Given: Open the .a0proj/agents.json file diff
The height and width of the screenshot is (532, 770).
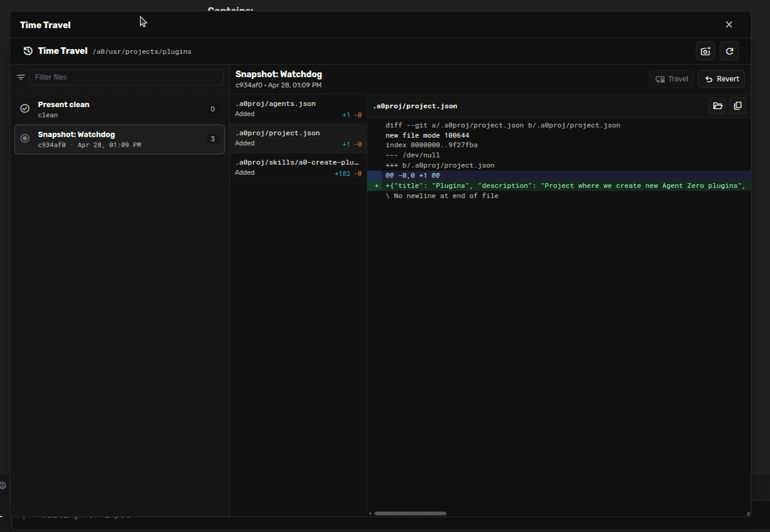Looking at the screenshot, I should click(x=298, y=108).
